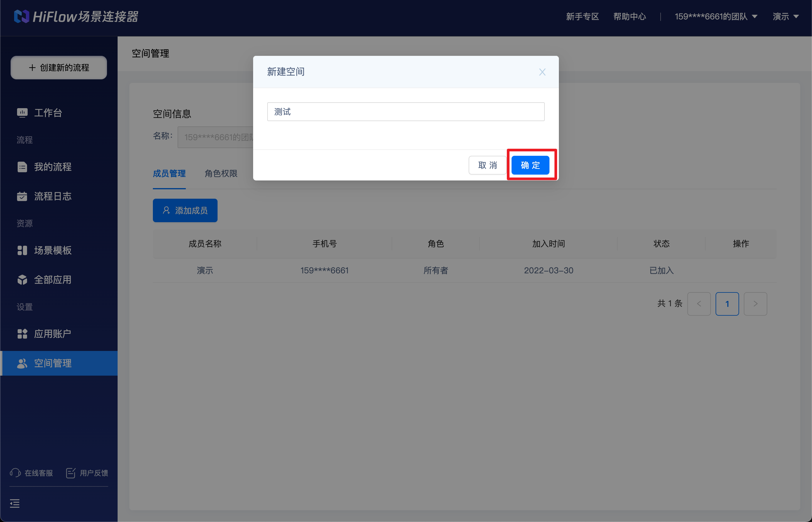
Task: Focus the space name field containing 测试
Action: [406, 111]
